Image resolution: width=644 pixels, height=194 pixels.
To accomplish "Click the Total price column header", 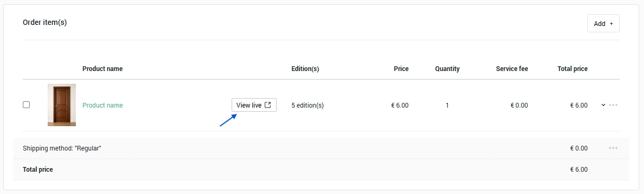I will (572, 69).
